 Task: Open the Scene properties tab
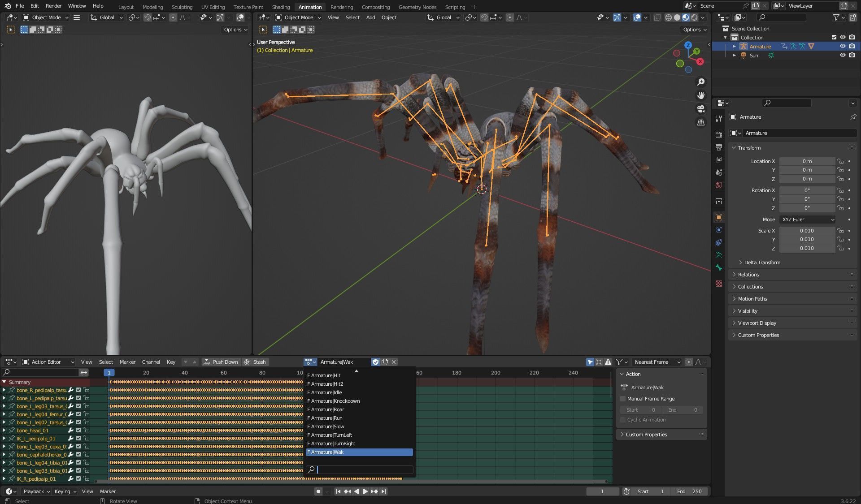coord(719,172)
